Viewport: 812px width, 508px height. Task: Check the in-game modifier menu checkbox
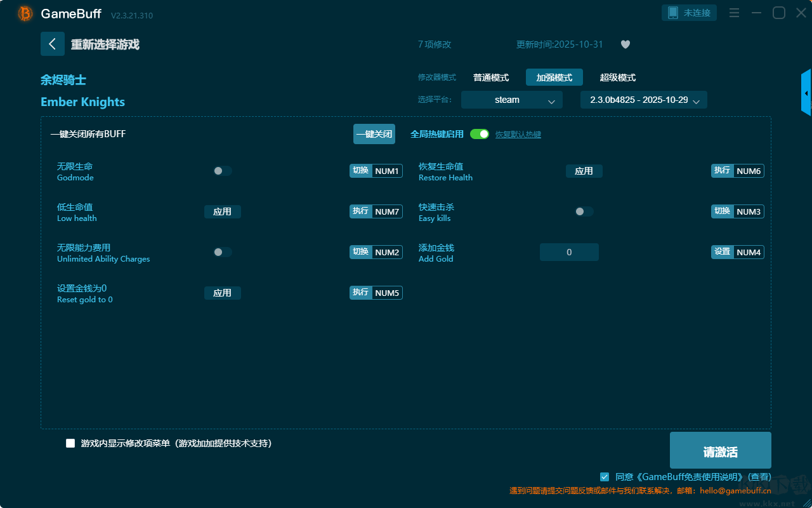click(x=70, y=443)
